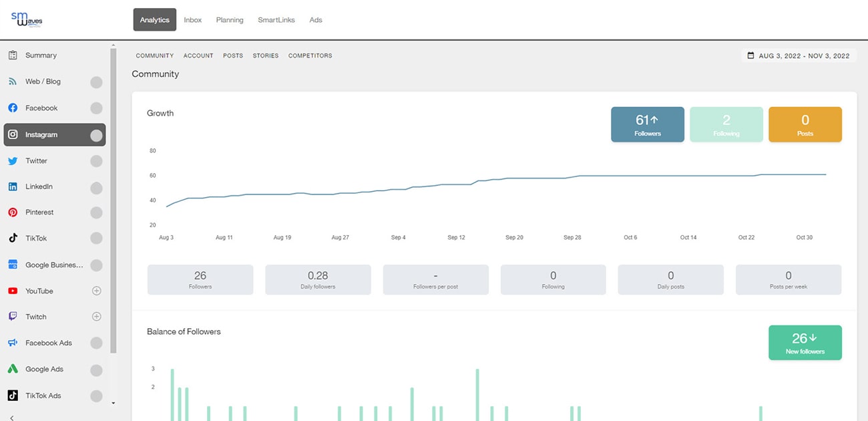The width and height of the screenshot is (868, 421).
Task: Open the SmartLinks tab
Action: (x=276, y=20)
